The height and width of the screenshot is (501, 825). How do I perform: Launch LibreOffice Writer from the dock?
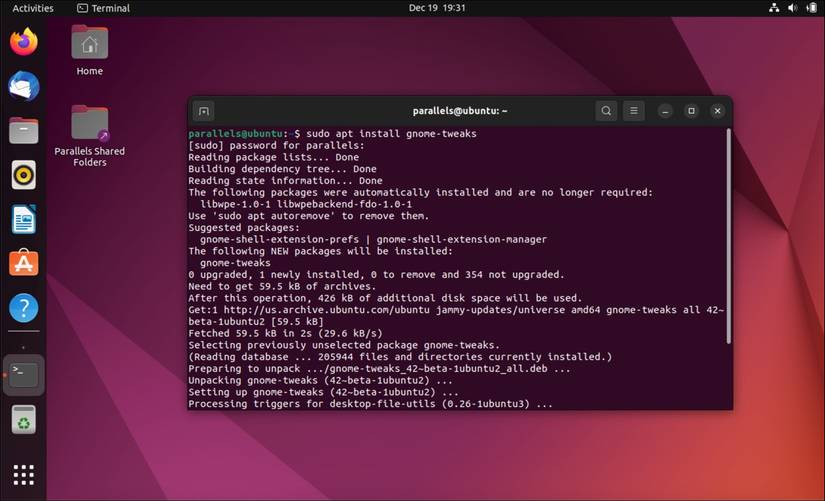(x=24, y=219)
